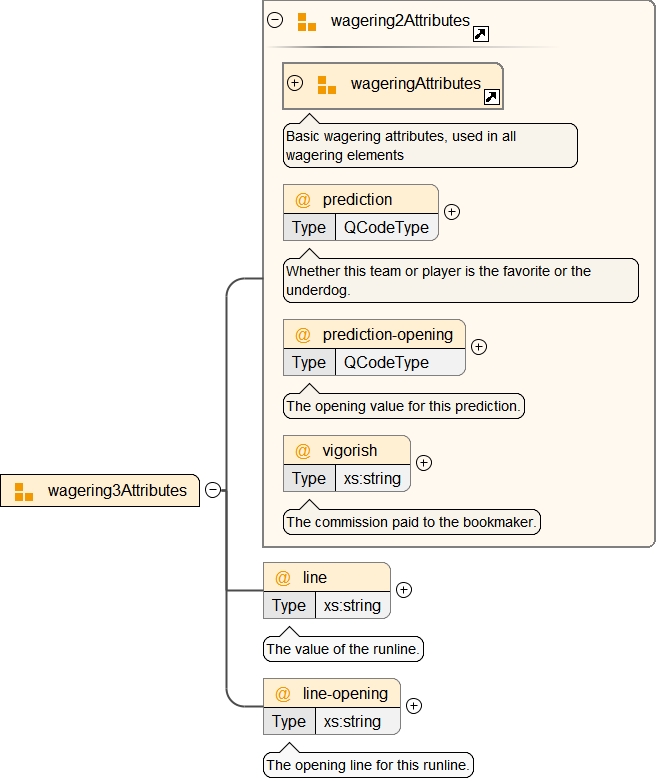The width and height of the screenshot is (657, 781).
Task: Follow the wageringAttributes reference arrow icon
Action: point(491,97)
